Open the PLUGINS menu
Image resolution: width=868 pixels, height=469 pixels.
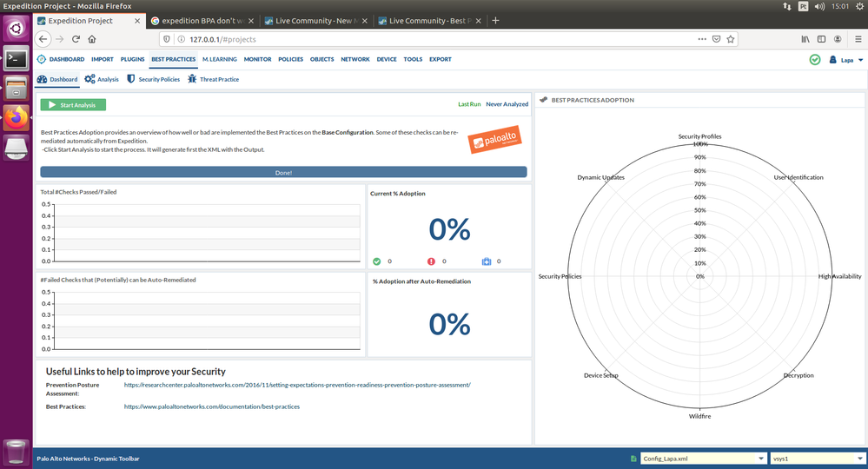tap(132, 59)
